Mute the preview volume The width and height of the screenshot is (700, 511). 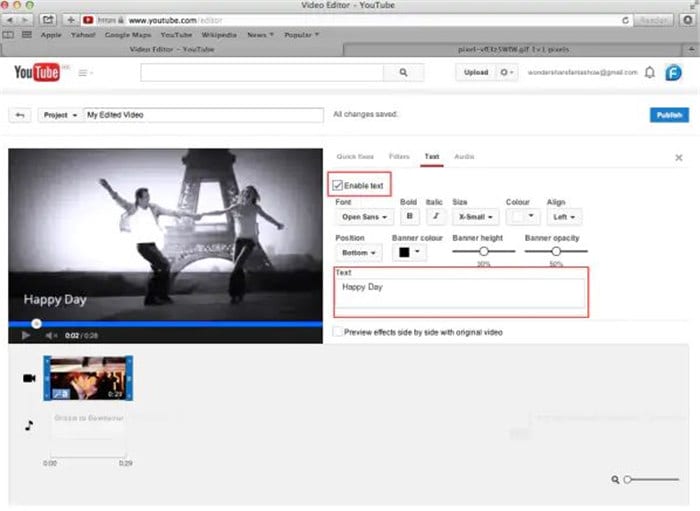(x=51, y=335)
